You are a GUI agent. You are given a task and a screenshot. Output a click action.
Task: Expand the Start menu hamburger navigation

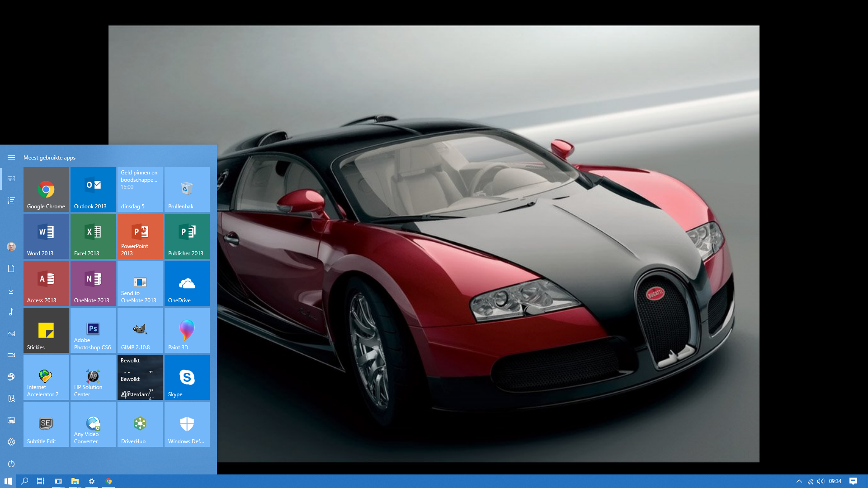[x=11, y=158]
